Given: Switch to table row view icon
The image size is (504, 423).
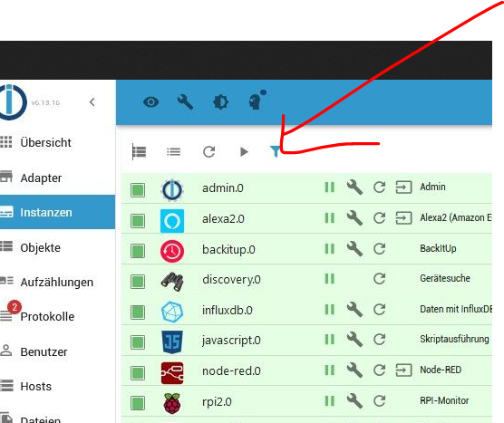Looking at the screenshot, I should pos(140,151).
